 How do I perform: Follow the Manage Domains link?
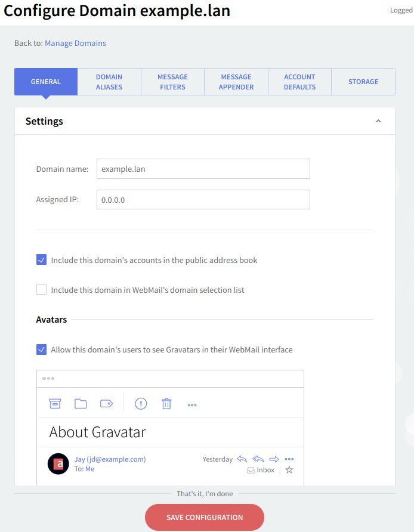pos(75,43)
